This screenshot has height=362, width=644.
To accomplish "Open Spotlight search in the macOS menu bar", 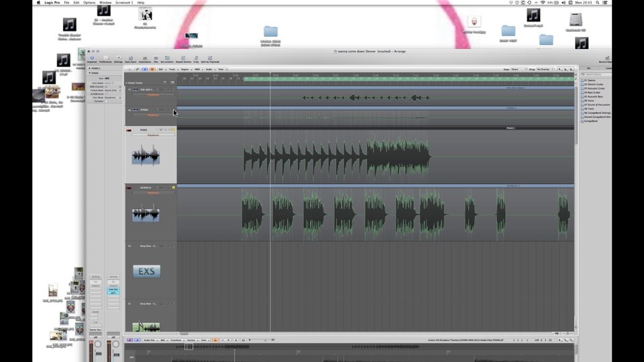I will pos(598,3).
